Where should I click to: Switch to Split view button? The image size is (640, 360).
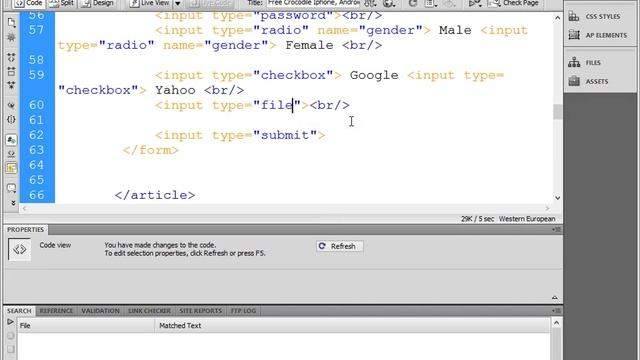coord(62,3)
